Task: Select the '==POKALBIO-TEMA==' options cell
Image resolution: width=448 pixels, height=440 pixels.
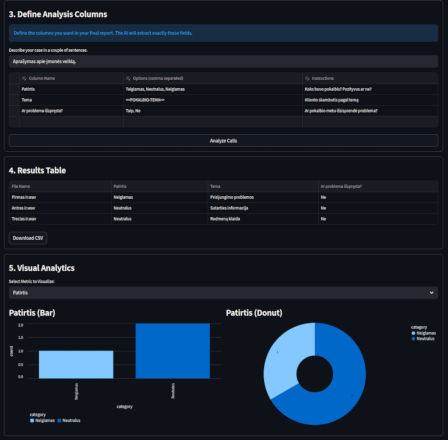Action: pyautogui.click(x=213, y=100)
